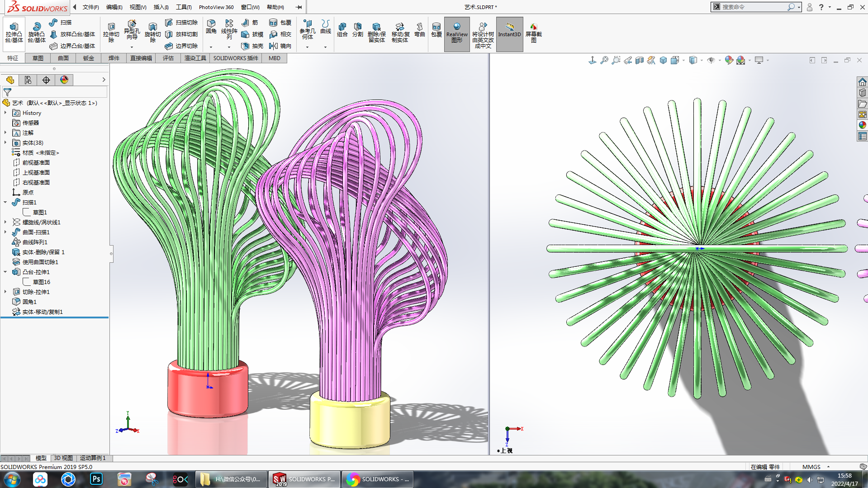Click the 弯曲 flex tool
The height and width of the screenshot is (488, 868).
420,30
